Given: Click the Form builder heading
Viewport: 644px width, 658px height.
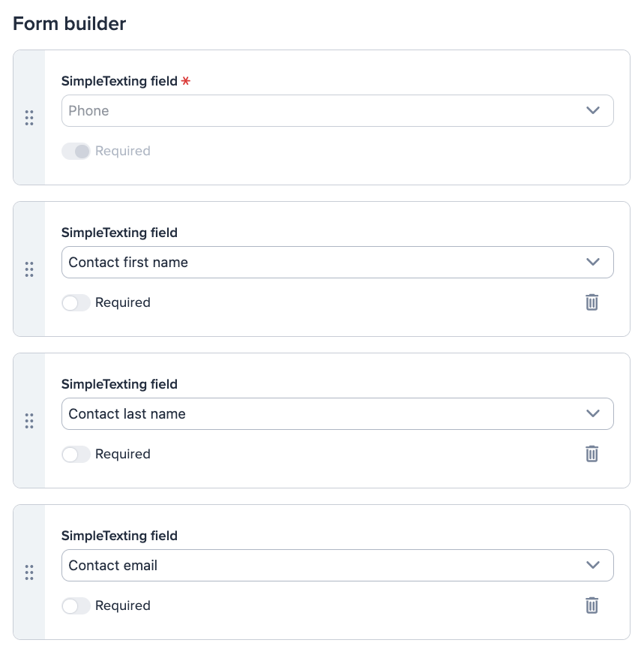Looking at the screenshot, I should coord(70,23).
